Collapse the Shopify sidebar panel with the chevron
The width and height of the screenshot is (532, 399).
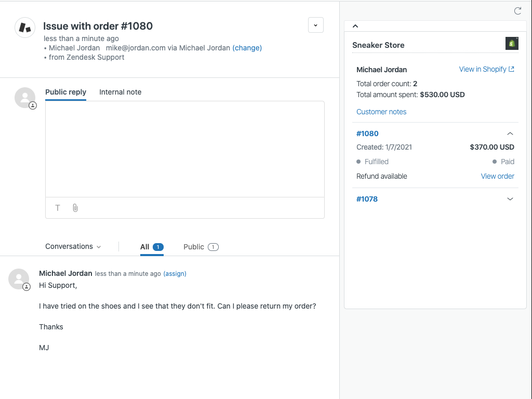click(355, 25)
